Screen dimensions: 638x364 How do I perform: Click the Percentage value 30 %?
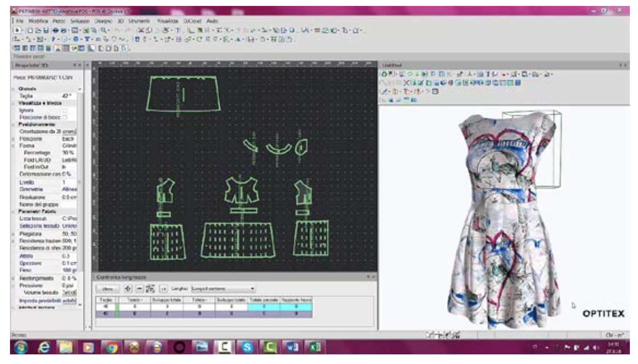pyautogui.click(x=69, y=153)
